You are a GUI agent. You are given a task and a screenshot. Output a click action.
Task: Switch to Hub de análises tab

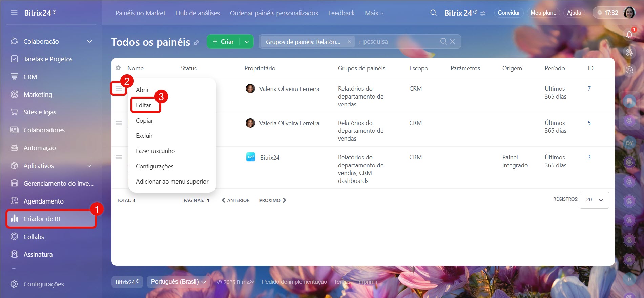click(198, 13)
